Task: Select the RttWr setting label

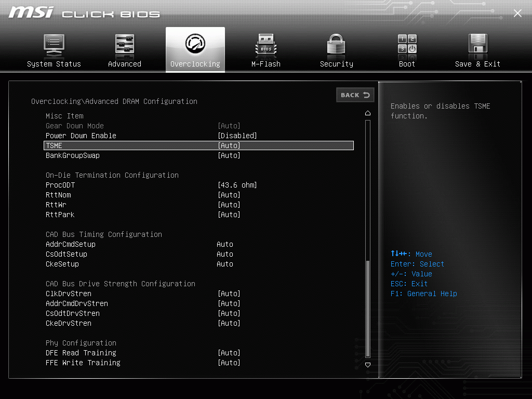Action: click(56, 205)
